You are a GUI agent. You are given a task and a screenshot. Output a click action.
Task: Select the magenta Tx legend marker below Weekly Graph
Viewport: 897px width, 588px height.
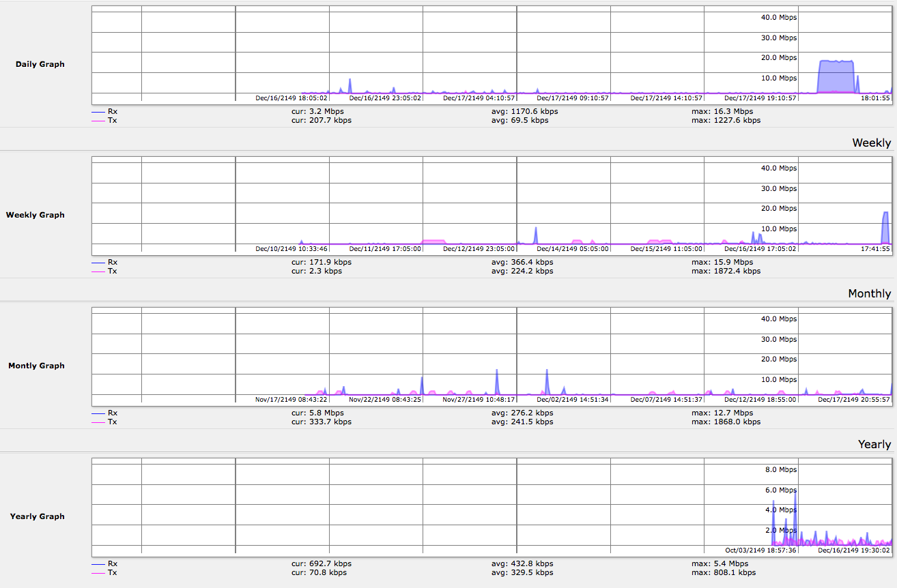click(x=98, y=271)
